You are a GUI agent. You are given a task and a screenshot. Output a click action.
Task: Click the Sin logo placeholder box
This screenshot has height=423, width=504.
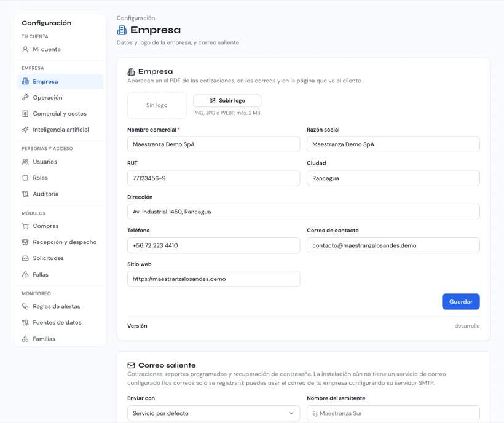pyautogui.click(x=157, y=105)
